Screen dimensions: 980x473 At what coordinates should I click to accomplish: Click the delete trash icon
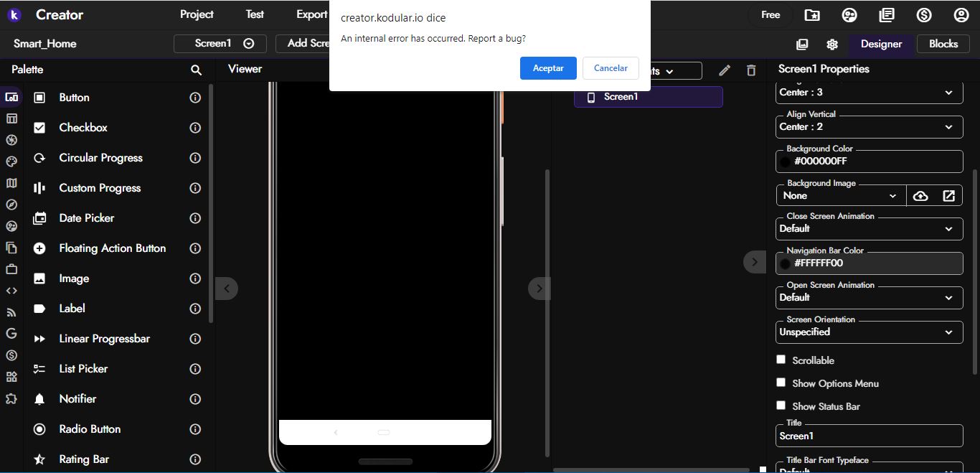751,70
